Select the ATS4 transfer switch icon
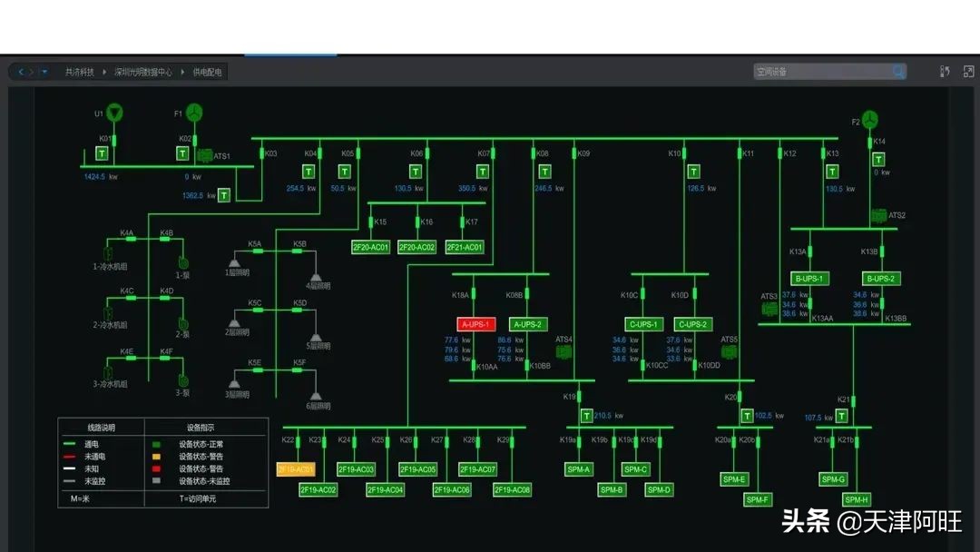 [x=563, y=351]
